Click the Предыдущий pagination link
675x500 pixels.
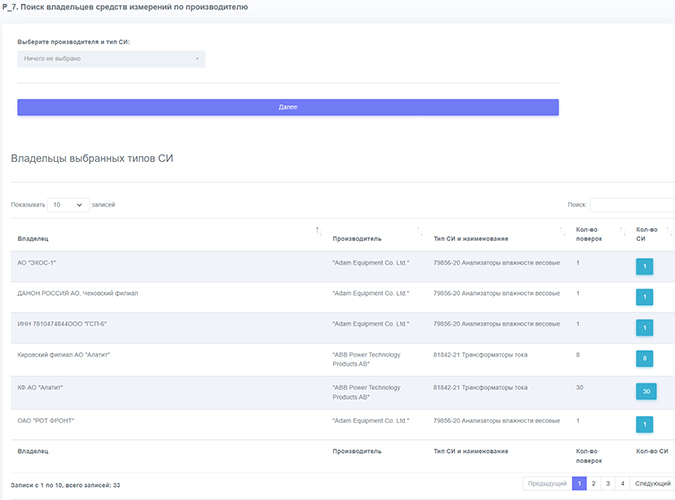[547, 484]
